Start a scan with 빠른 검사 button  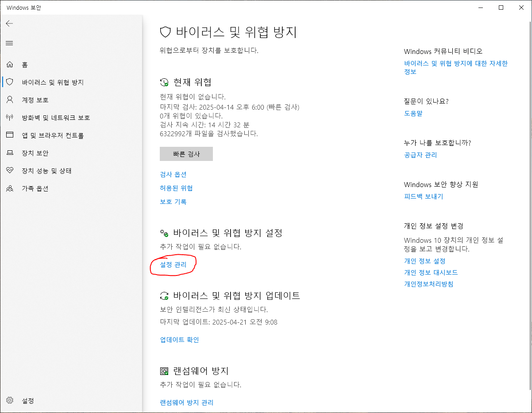click(x=186, y=154)
